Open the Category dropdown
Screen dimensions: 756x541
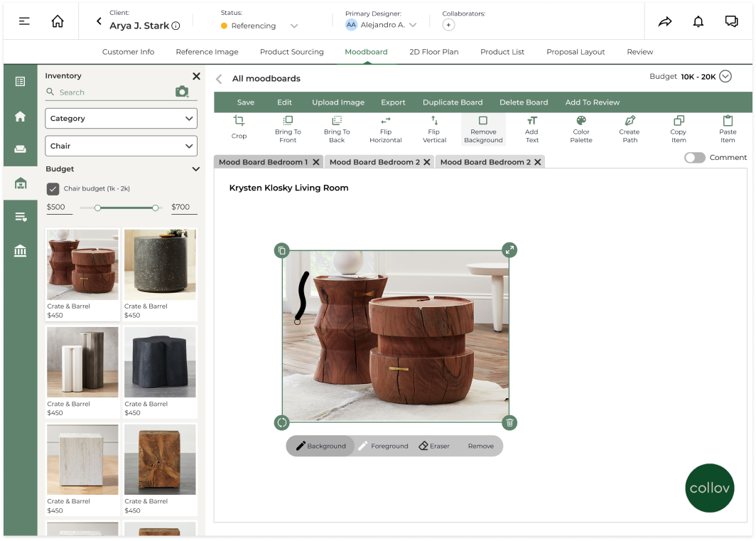(121, 118)
